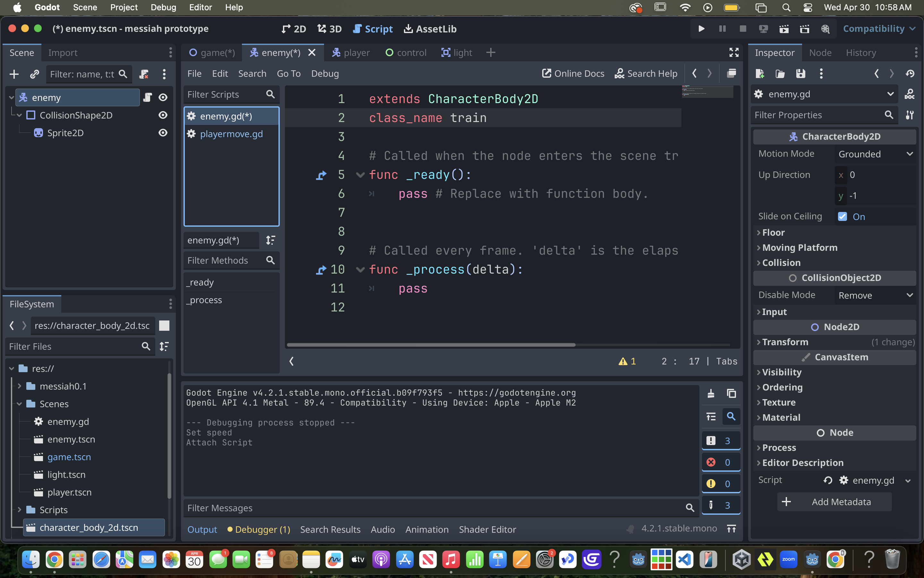924x578 pixels.
Task: Toggle alphabetical sorting of methods list
Action: tap(271, 240)
